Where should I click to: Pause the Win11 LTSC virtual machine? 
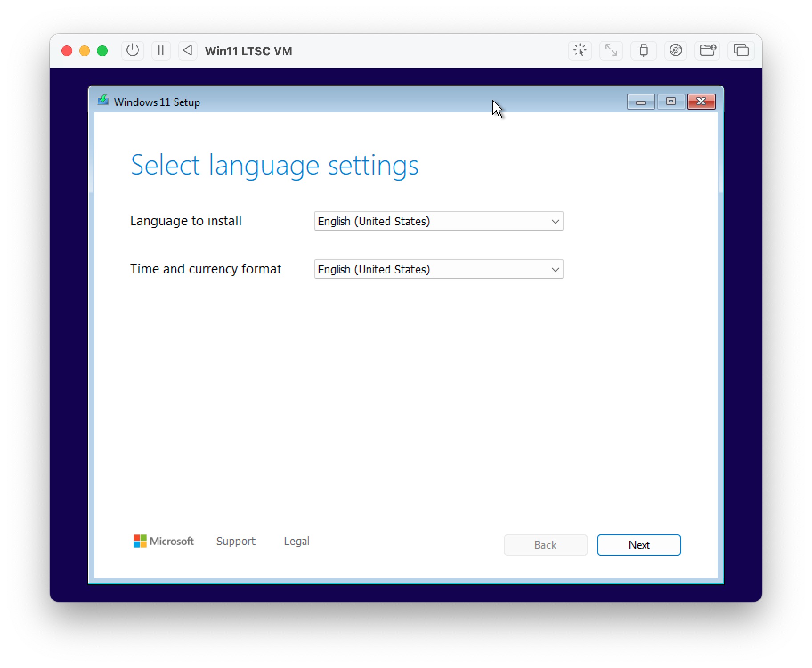pyautogui.click(x=161, y=50)
